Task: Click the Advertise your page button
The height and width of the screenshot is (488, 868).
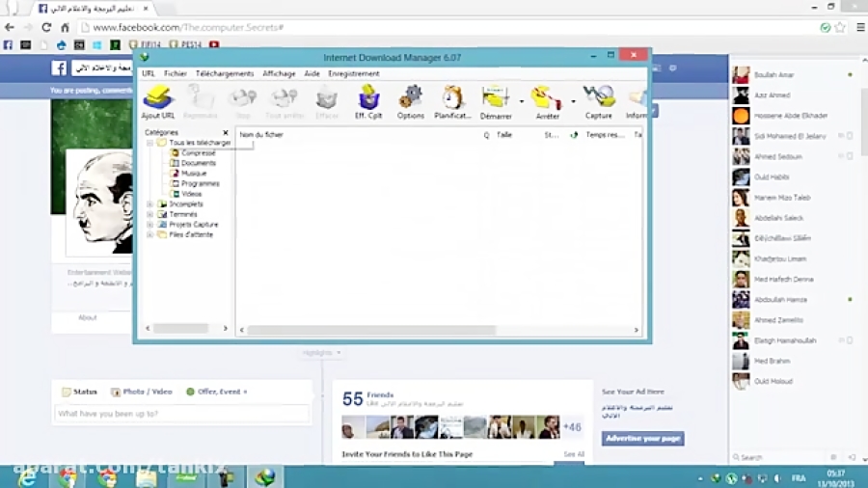Action: [642, 438]
